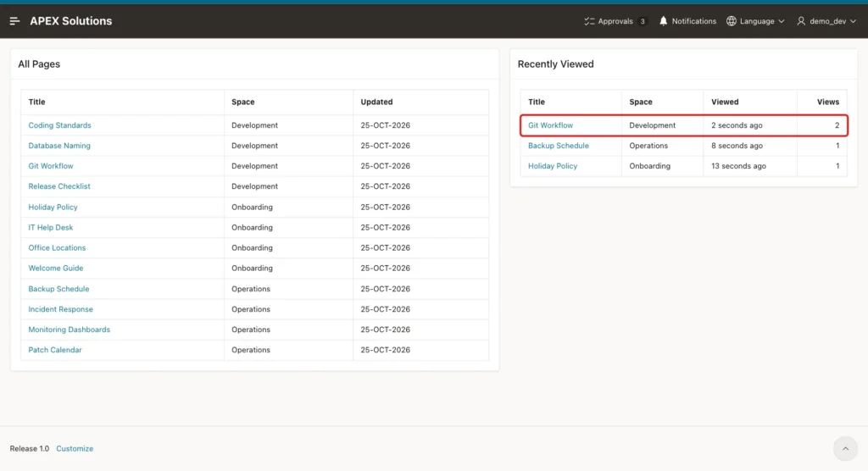Open the Database Naming page link

[59, 146]
